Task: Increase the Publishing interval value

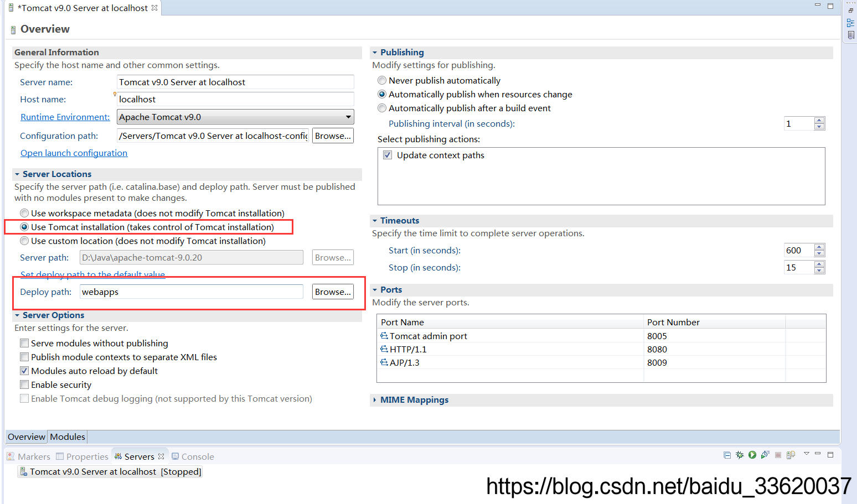Action: point(819,121)
